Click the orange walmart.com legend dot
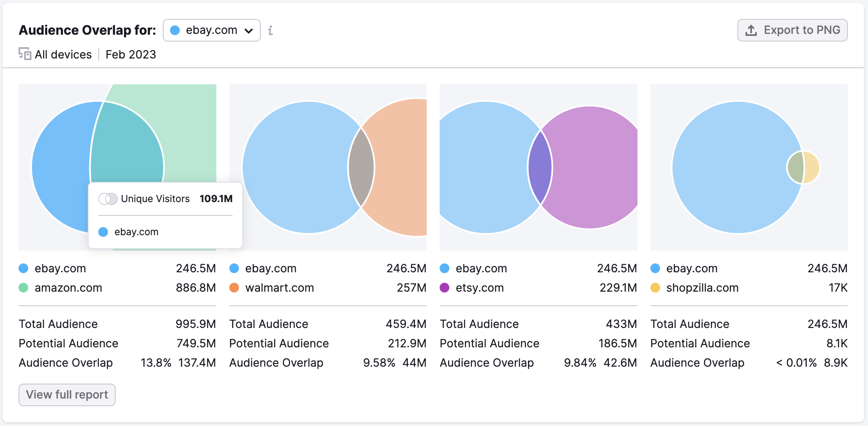 coord(234,288)
